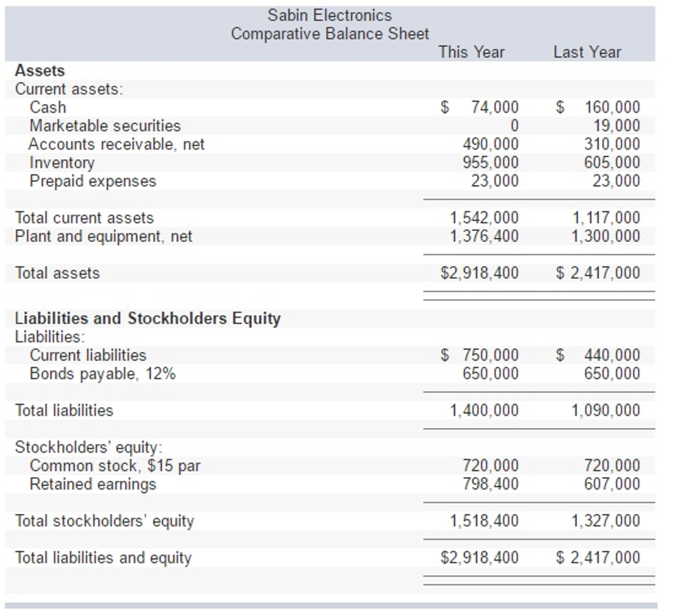Select Inventory value 955,000
681x616 pixels.
[x=491, y=163]
